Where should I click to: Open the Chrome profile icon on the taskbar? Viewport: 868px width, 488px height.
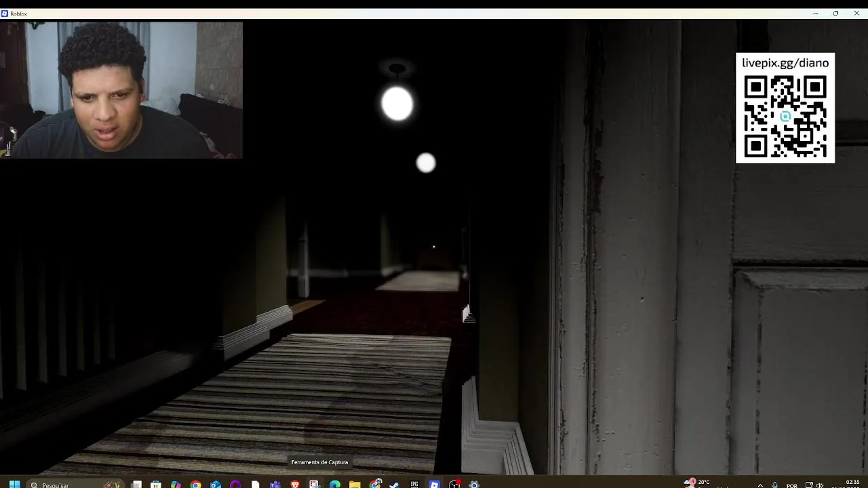(375, 484)
